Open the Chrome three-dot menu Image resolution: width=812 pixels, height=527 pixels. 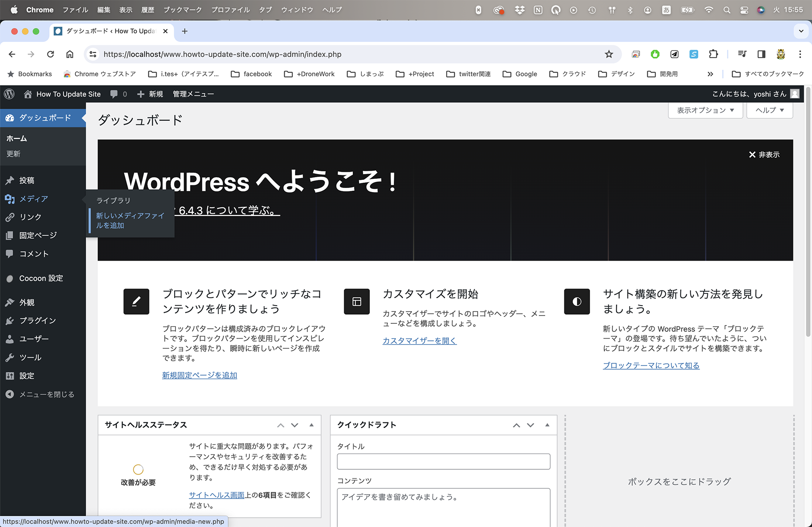(x=800, y=54)
